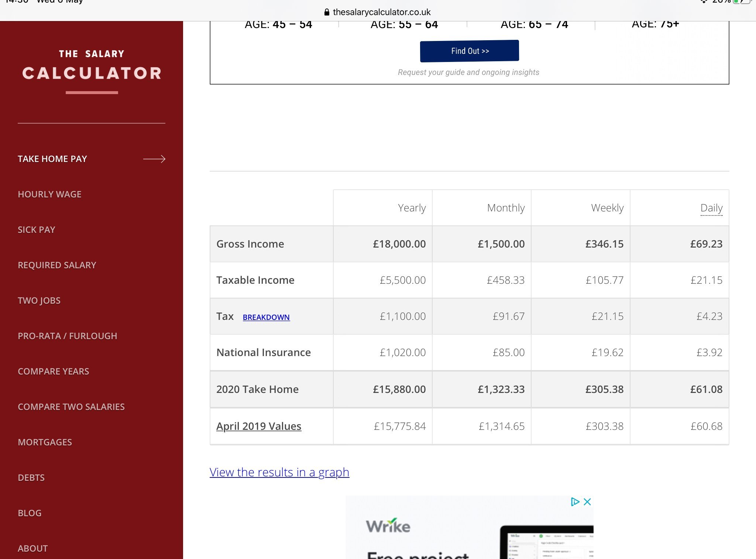Open Pro-Rata / Furlough calculator
Screen dimensions: 756x559
coord(67,336)
